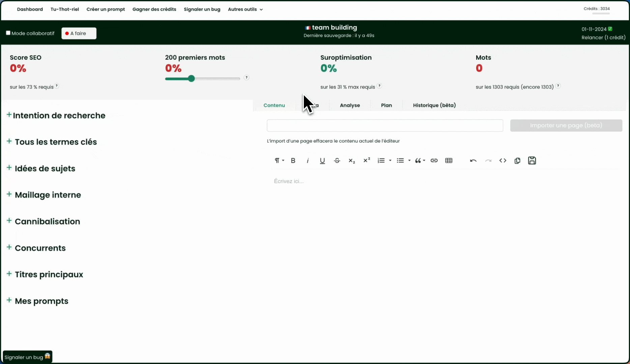Click the 200 premiers mots slider handle
The height and width of the screenshot is (364, 630).
click(191, 79)
